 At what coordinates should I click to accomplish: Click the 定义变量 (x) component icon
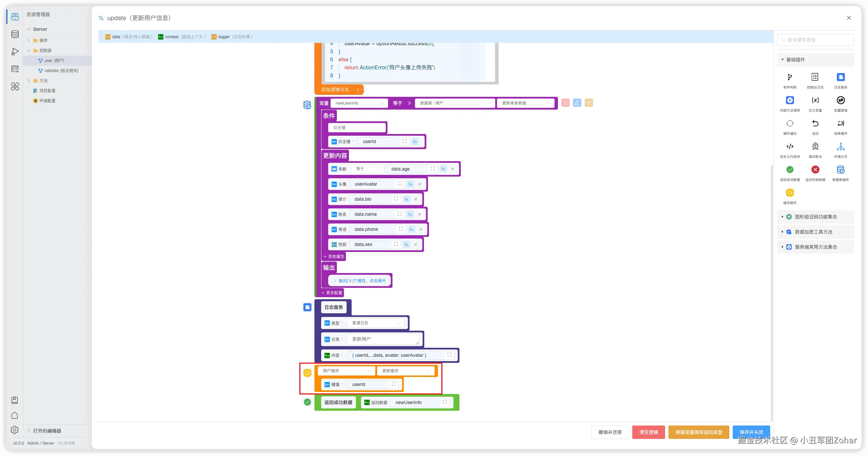[x=815, y=101]
